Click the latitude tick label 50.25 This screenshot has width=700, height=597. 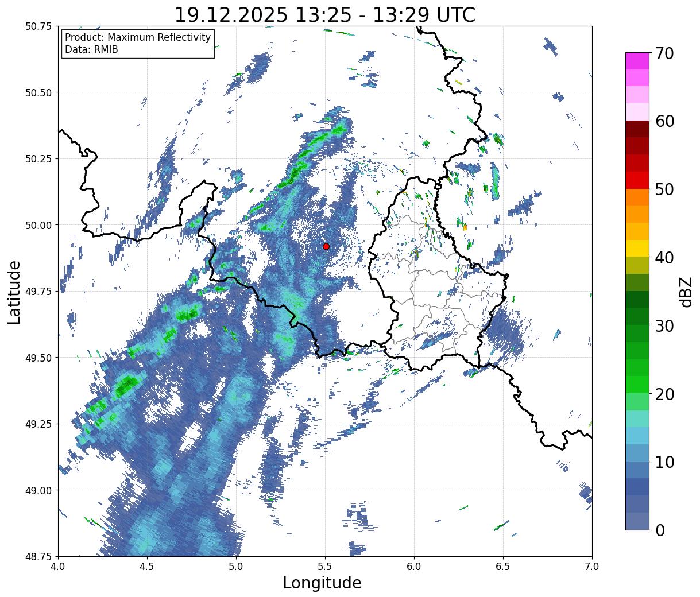point(38,159)
